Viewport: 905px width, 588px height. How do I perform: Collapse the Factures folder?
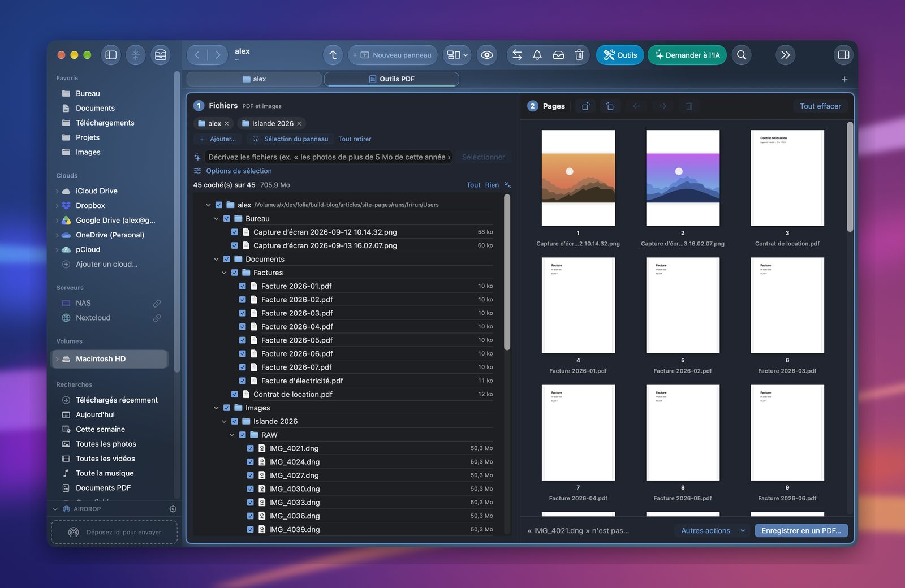(224, 273)
